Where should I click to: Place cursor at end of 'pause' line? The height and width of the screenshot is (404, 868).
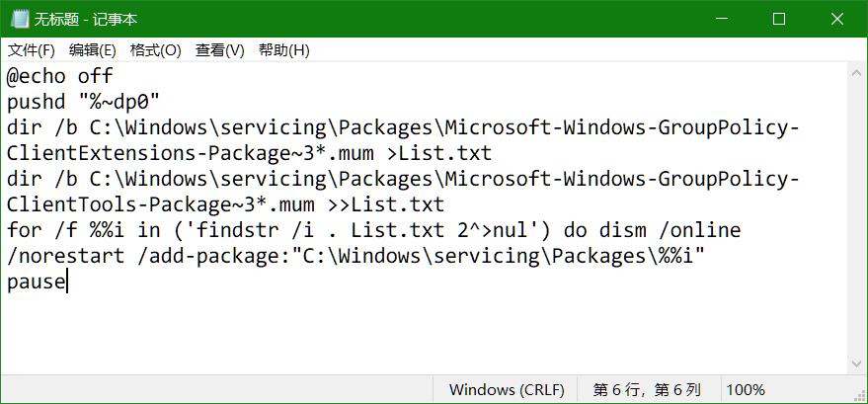coord(65,282)
